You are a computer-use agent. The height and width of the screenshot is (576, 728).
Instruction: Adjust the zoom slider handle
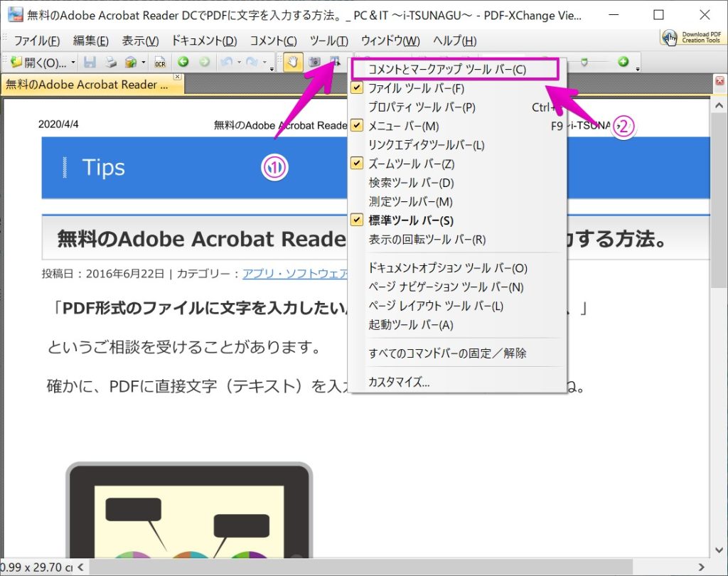(584, 62)
